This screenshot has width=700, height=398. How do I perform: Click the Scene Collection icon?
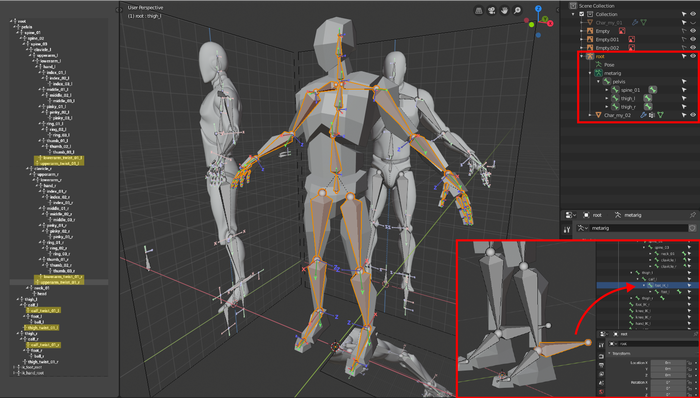click(573, 6)
